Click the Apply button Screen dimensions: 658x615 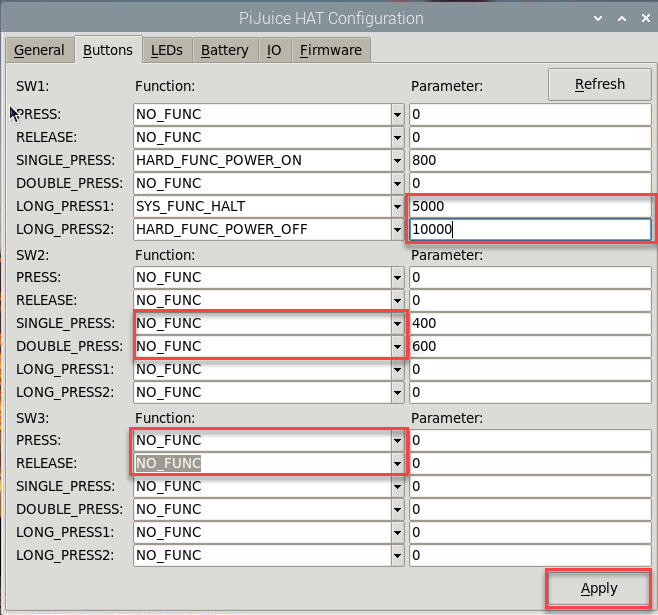click(599, 589)
